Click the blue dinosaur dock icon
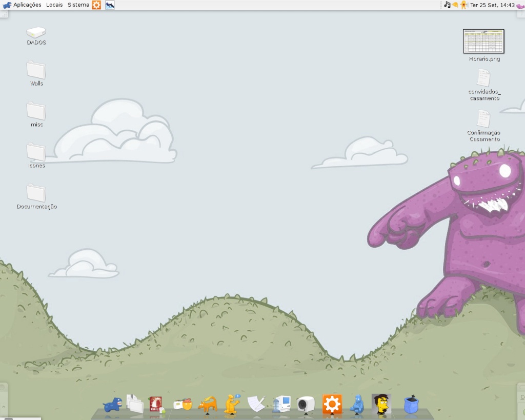This screenshot has width=525, height=420. [112, 404]
